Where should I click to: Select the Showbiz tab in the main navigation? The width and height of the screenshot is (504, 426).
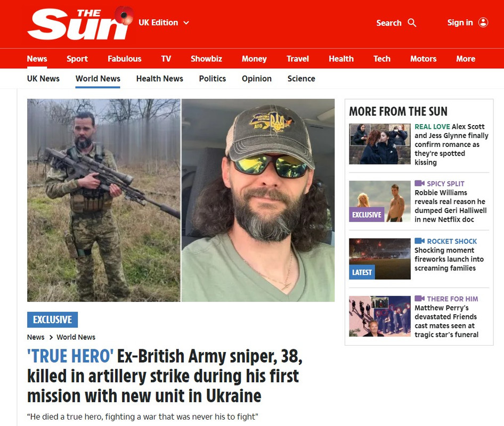tap(206, 59)
